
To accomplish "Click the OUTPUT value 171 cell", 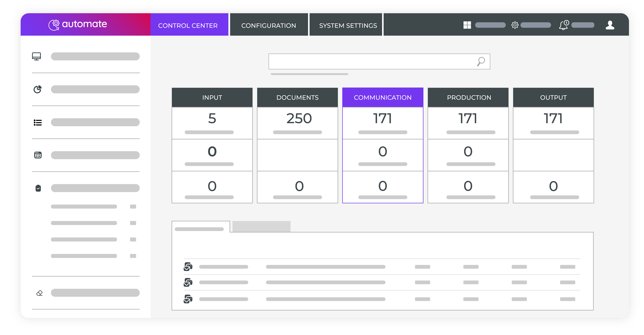I will click(553, 123).
